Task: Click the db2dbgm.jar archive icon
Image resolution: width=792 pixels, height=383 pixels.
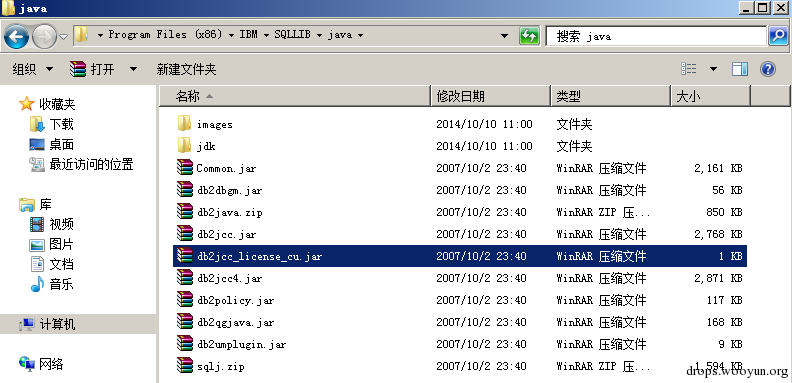Action: pyautogui.click(x=185, y=190)
